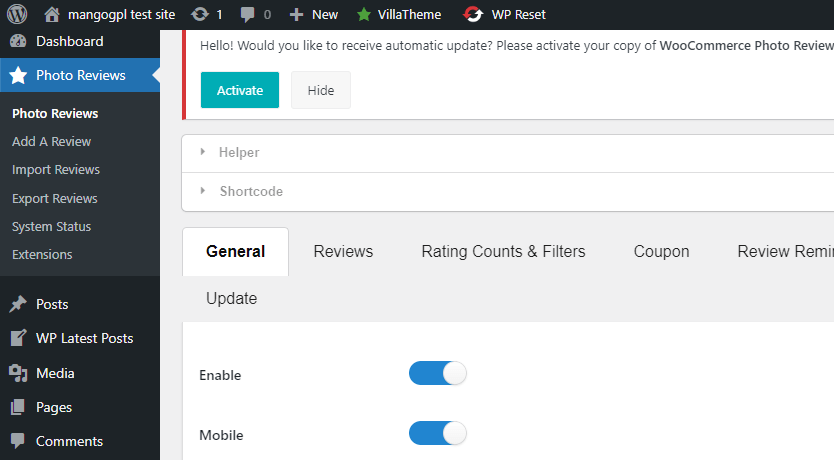Click the Helper section title
834x460 pixels.
point(239,153)
